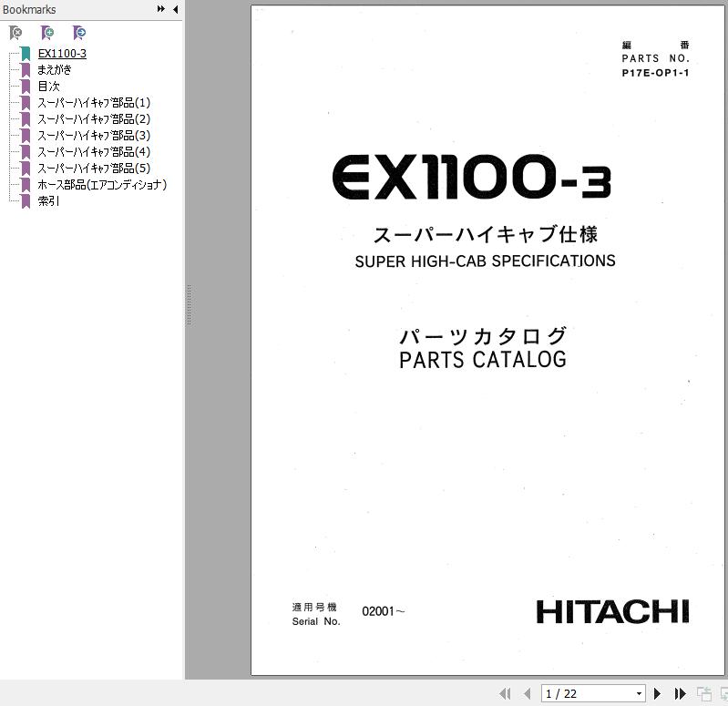Click the panel splitter handle

click(189, 304)
